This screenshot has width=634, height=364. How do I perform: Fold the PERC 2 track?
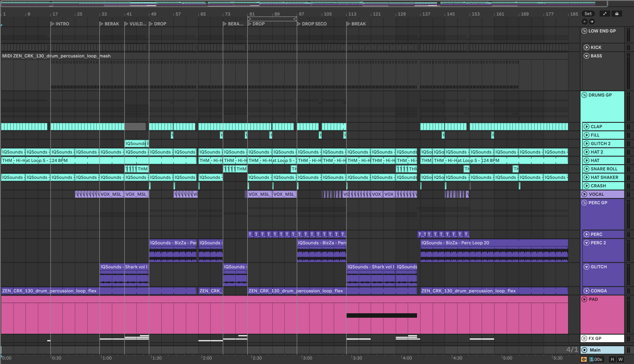(x=587, y=243)
